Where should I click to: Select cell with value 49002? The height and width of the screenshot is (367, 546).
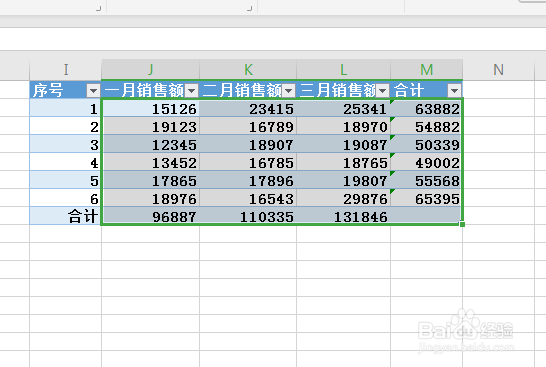pos(427,162)
